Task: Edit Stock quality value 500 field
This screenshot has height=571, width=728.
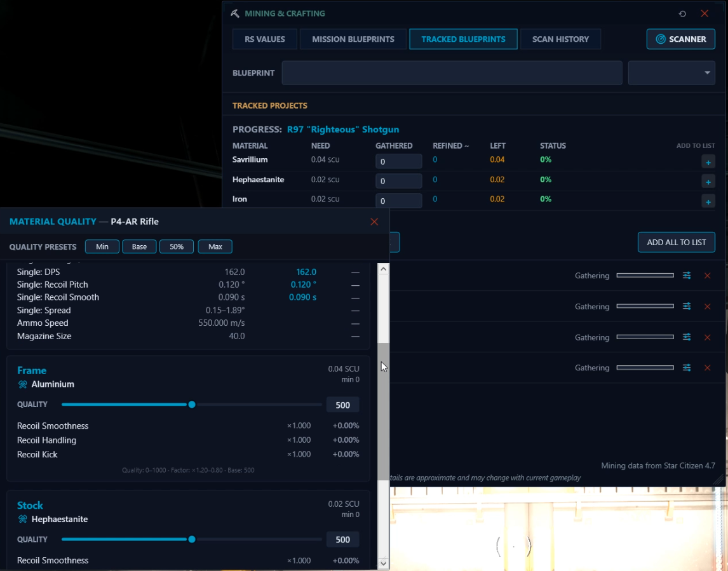Action: (342, 539)
